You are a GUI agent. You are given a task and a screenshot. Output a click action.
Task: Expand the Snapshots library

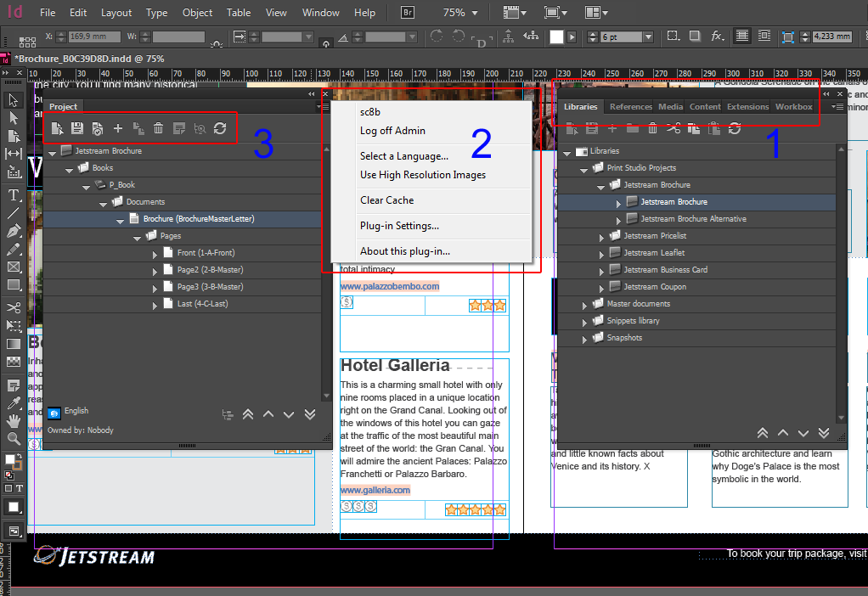click(584, 339)
